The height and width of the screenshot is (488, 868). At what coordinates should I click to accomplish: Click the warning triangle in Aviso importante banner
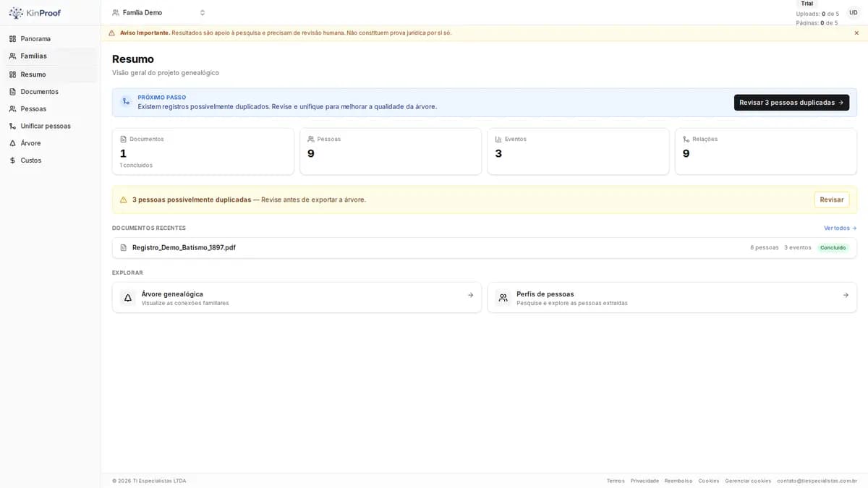tap(111, 33)
